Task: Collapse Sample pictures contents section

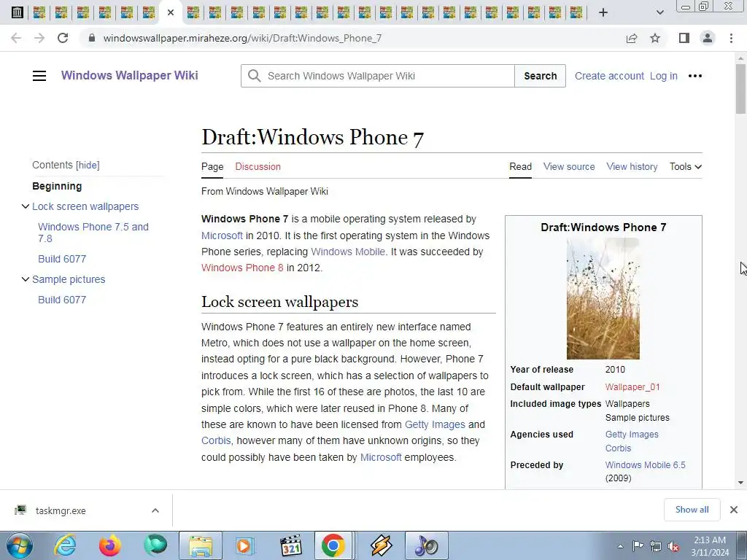Action: point(26,279)
